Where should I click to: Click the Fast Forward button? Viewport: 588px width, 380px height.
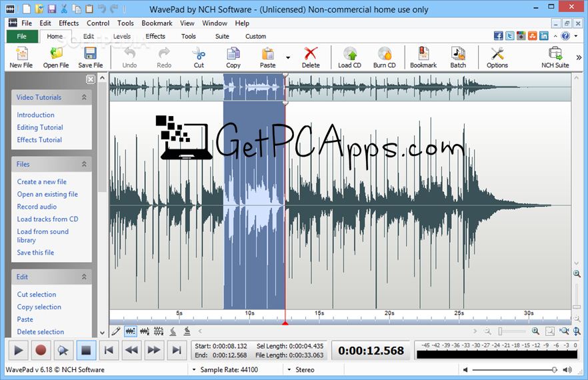[x=154, y=351]
